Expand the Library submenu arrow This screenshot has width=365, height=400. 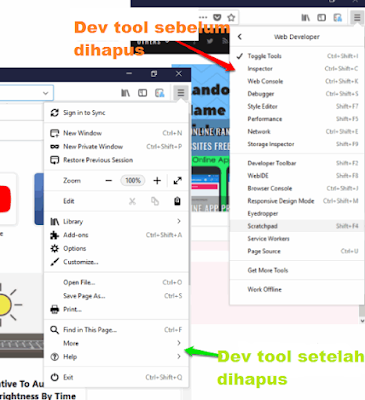coord(179,221)
